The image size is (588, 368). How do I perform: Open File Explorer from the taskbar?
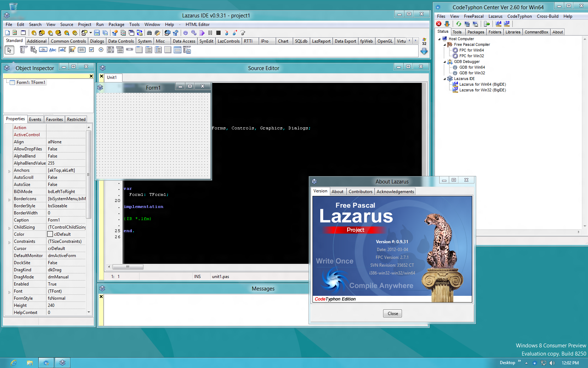[30, 363]
